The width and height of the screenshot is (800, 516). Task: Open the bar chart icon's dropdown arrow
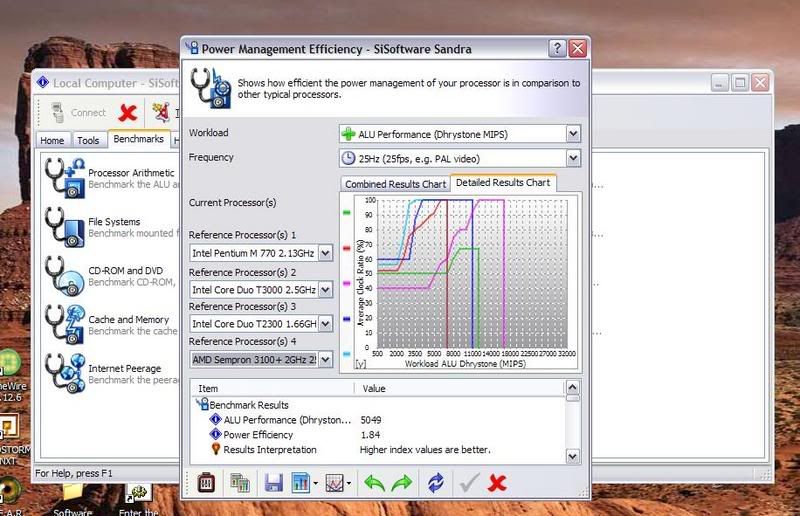click(x=316, y=483)
